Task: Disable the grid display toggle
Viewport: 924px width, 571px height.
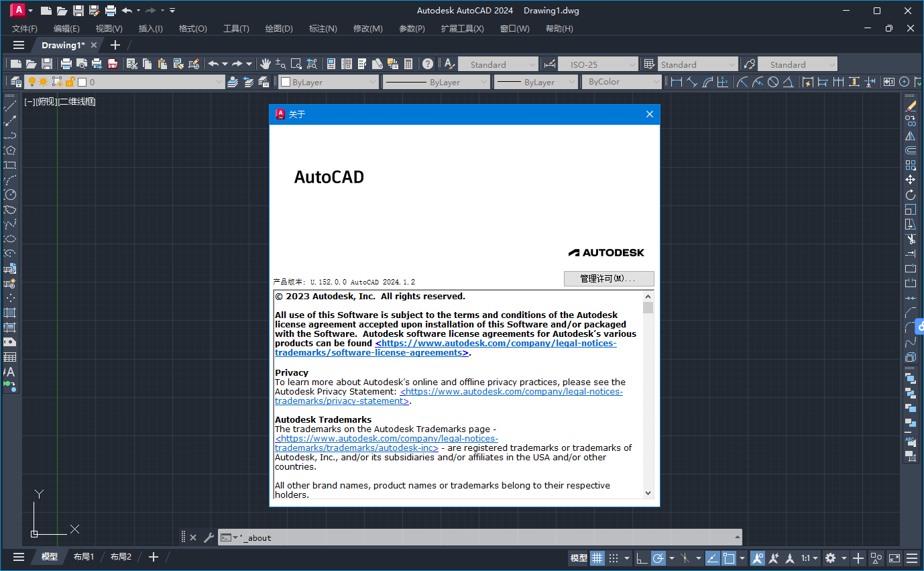Action: point(597,558)
